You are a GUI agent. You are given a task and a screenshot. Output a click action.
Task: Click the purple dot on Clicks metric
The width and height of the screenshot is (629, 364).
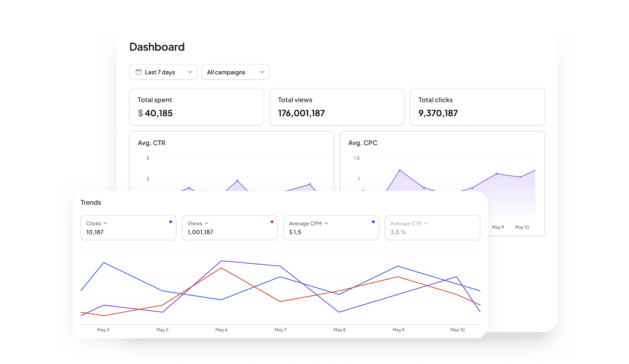[x=170, y=222]
